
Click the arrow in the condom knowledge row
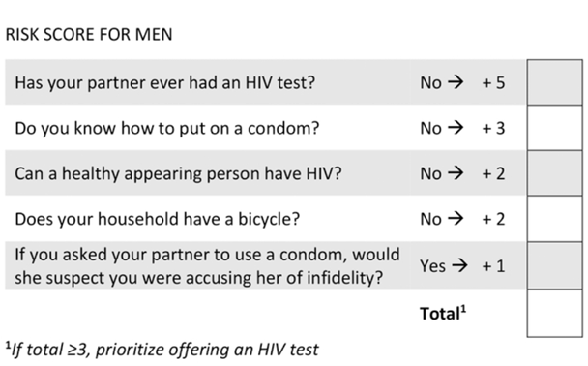456,128
